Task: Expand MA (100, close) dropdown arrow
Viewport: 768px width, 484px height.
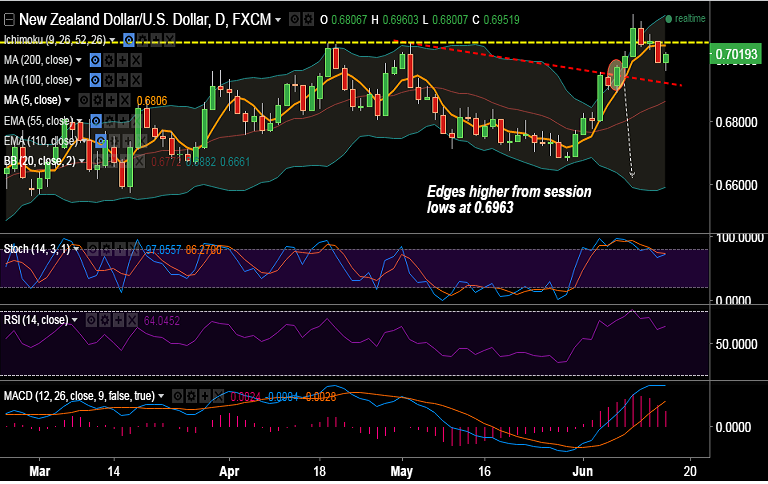Action: (x=78, y=80)
